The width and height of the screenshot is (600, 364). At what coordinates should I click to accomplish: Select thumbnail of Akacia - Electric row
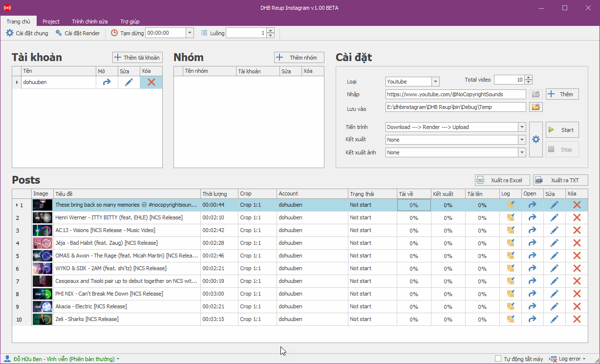43,306
